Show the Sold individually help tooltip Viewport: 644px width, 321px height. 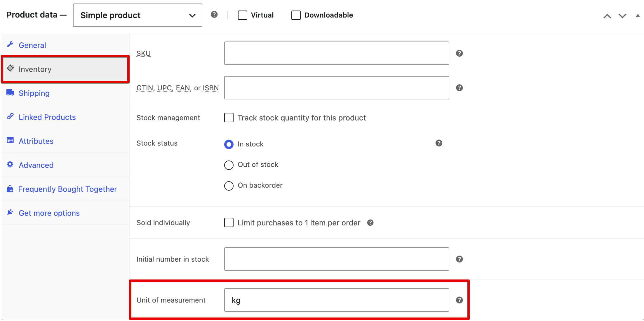click(370, 222)
